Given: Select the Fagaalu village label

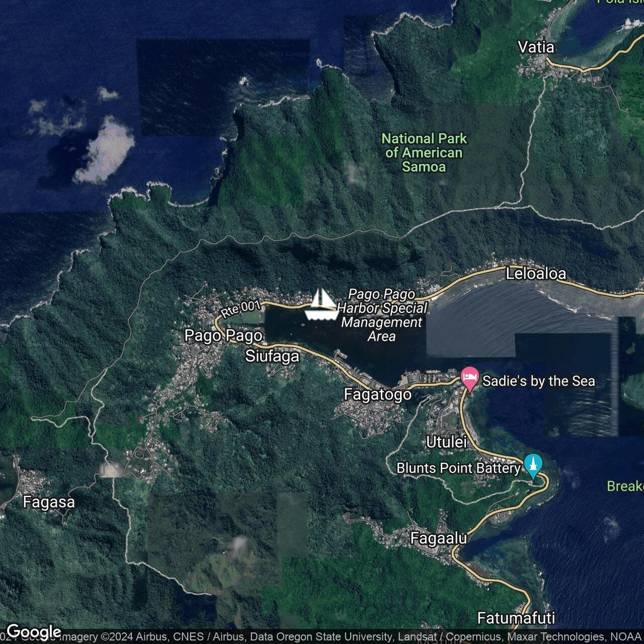Looking at the screenshot, I should coord(438,538).
